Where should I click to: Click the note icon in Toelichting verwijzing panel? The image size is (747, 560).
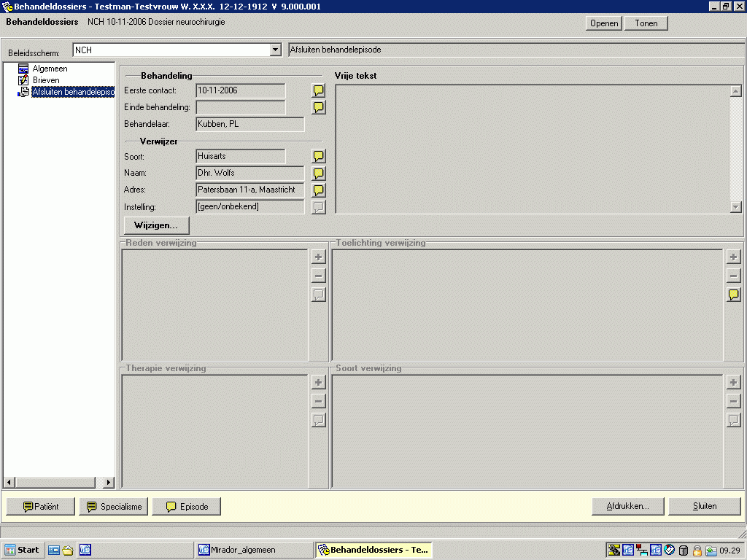click(x=734, y=295)
